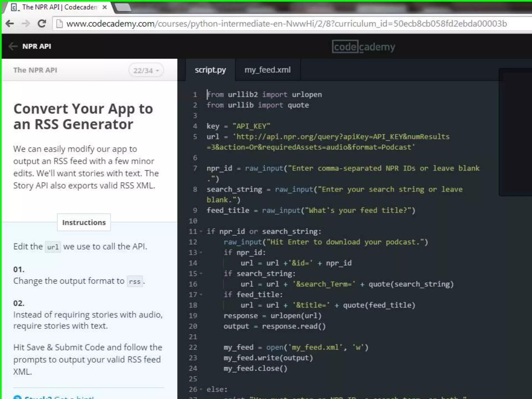The image size is (532, 399).
Task: Click the Codecademy logo
Action: (363, 47)
